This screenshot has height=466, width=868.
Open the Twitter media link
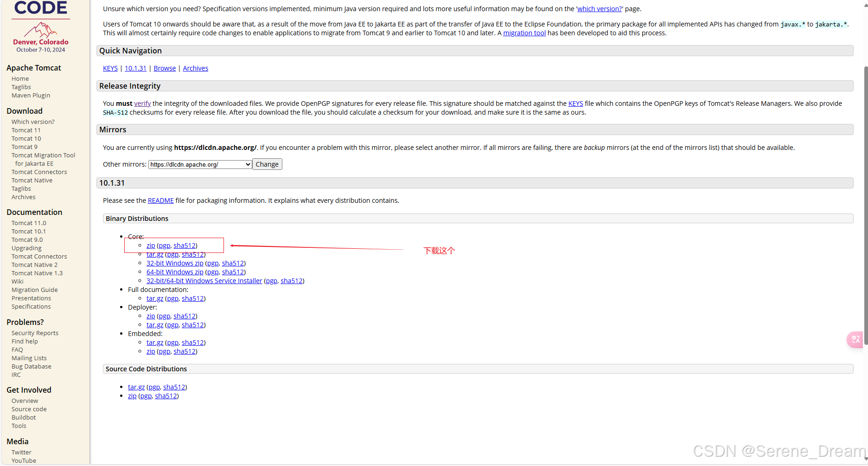tap(21, 453)
